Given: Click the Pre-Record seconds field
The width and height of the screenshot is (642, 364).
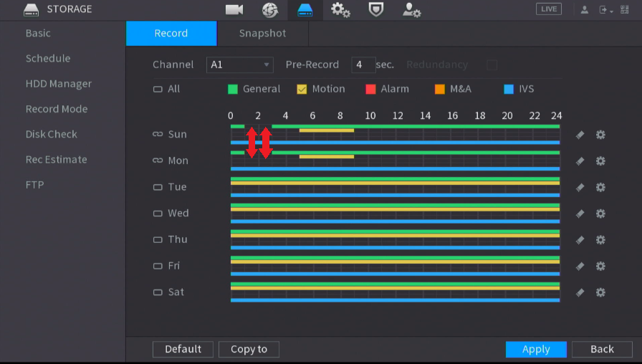Looking at the screenshot, I should point(363,64).
